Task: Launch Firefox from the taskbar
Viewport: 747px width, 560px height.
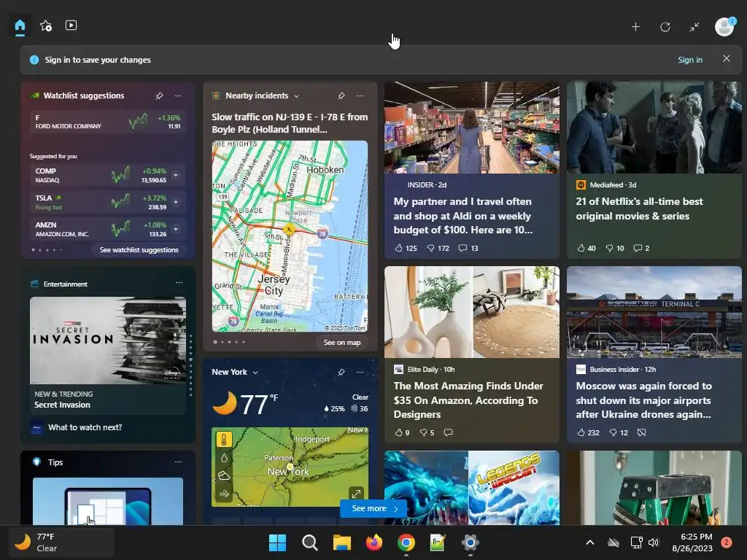Action: coord(374,542)
